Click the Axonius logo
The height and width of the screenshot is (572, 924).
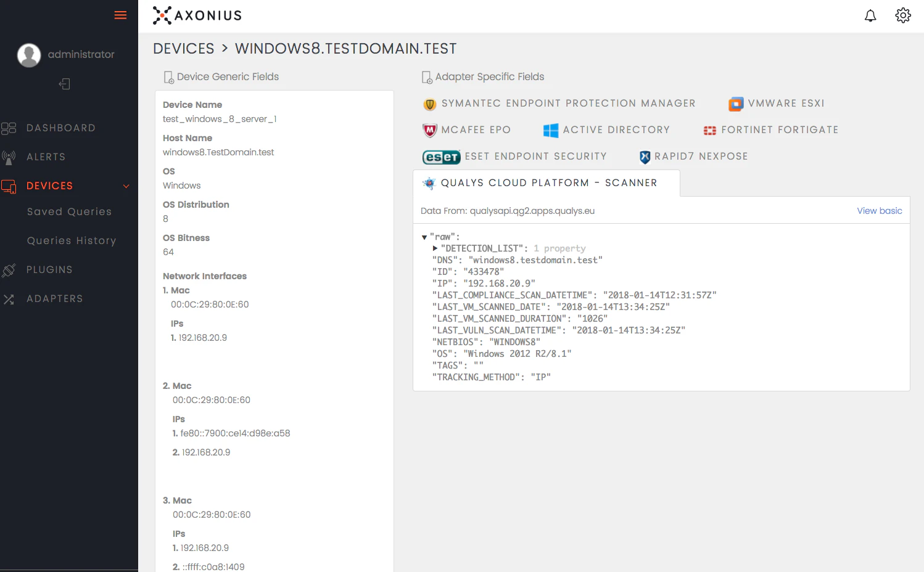(197, 15)
